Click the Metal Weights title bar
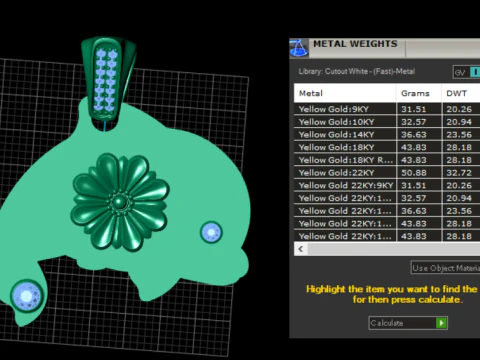 [x=385, y=48]
